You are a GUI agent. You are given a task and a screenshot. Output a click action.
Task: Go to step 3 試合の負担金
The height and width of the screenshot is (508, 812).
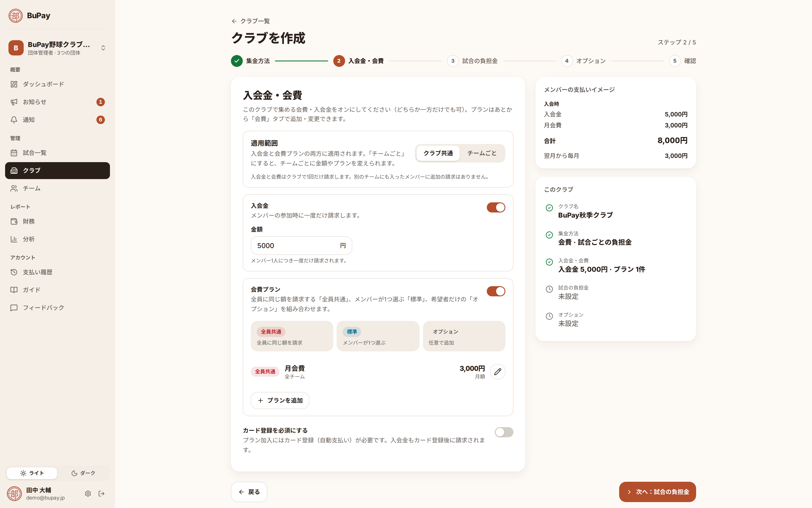coord(472,61)
